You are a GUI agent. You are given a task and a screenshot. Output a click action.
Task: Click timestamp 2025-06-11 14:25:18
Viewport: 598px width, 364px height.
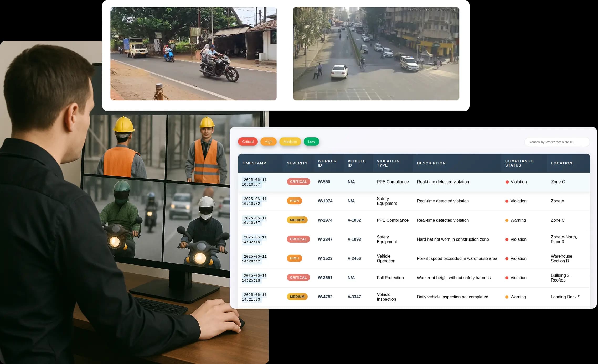(254, 278)
